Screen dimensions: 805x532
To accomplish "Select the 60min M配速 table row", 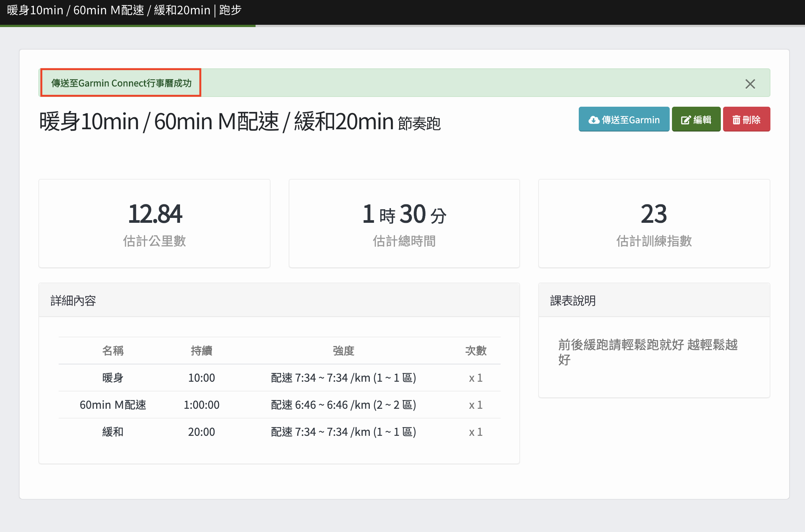I will (279, 405).
